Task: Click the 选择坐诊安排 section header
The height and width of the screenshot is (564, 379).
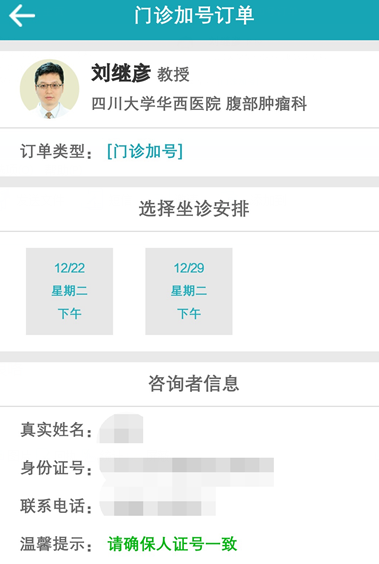Action: click(194, 209)
